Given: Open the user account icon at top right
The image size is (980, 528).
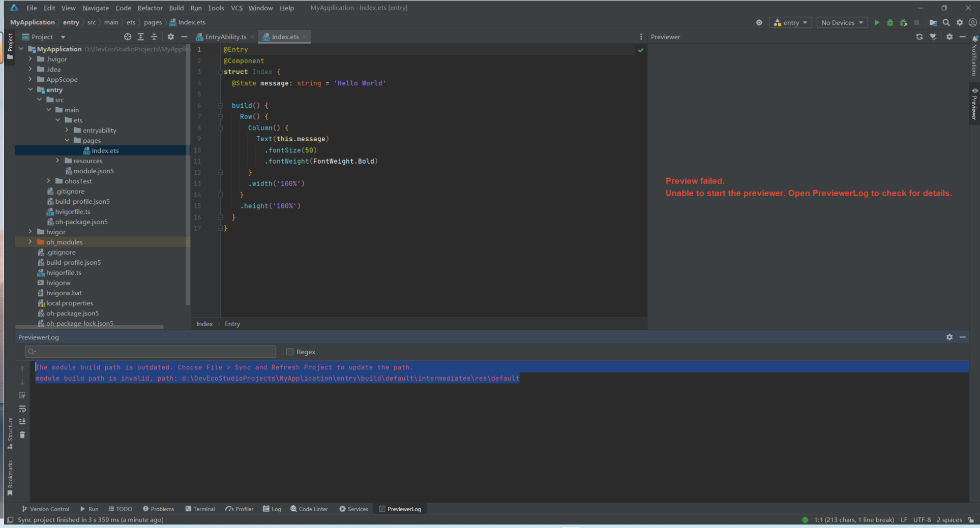Looking at the screenshot, I should coord(972,22).
